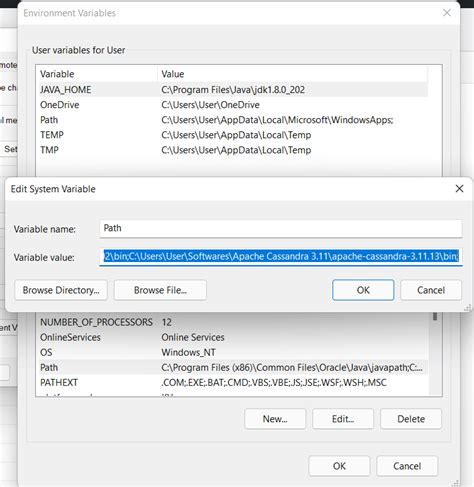Click OK in Environment Variables window
Image resolution: width=474 pixels, height=487 pixels.
(339, 466)
